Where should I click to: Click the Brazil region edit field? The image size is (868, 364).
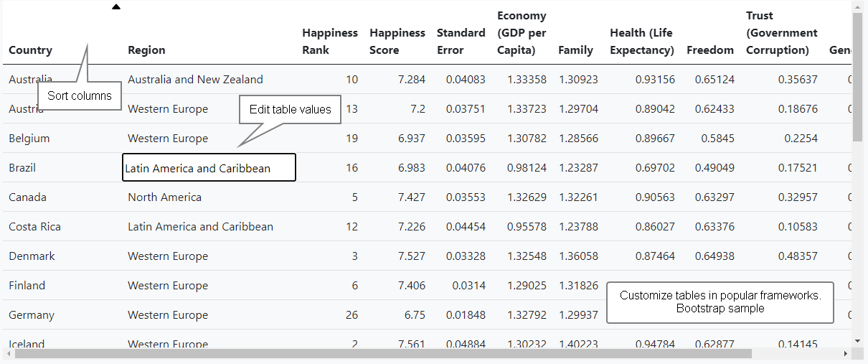coord(209,168)
